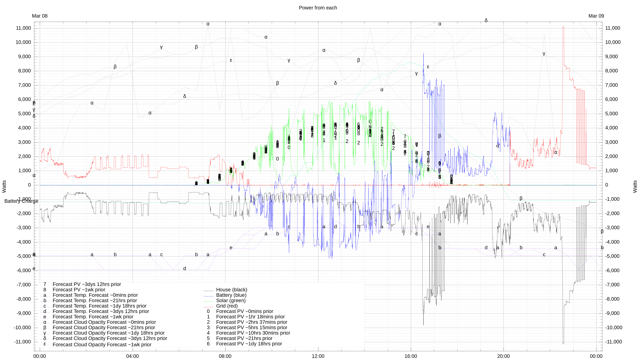
Task: Click the right-axis '9,000' tick label
Action: tap(612, 56)
